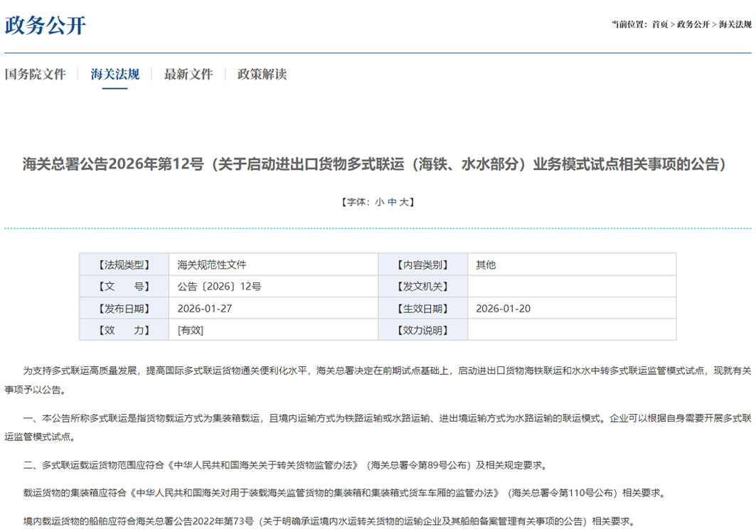The width and height of the screenshot is (756, 532).
Task: Open the 海关法规 breadcrumb link
Action: [x=735, y=23]
